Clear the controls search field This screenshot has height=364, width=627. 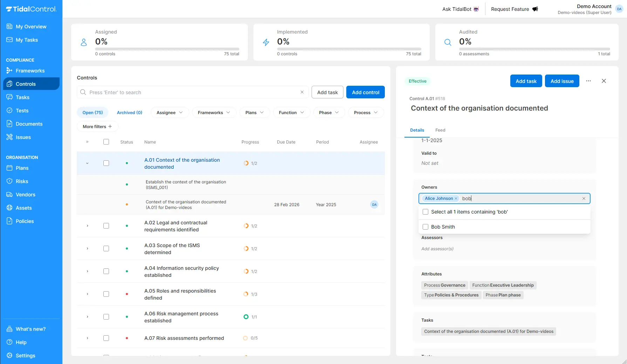coord(302,92)
